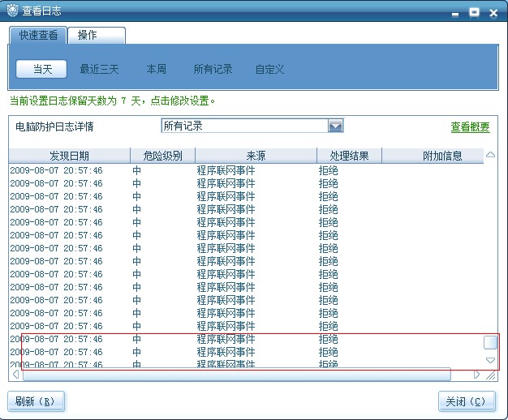
Task: Click danger level 中 in the fourth row
Action: [136, 209]
